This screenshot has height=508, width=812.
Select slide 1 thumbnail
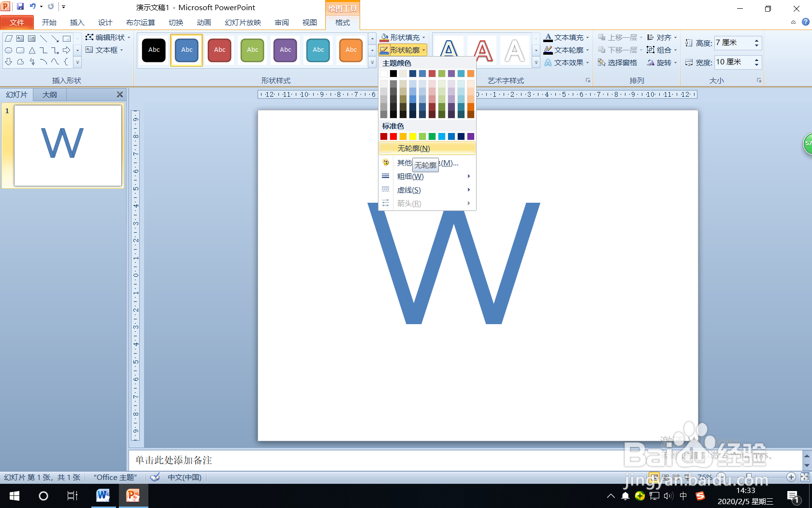(68, 146)
